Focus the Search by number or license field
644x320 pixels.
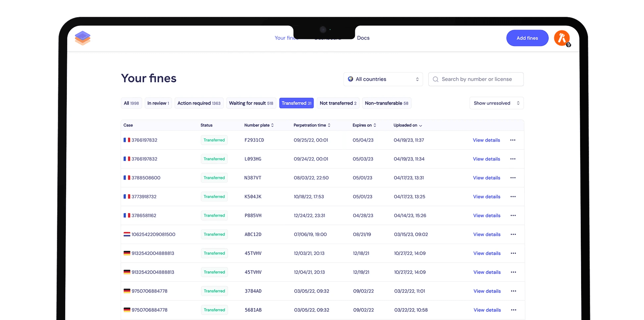click(x=476, y=79)
